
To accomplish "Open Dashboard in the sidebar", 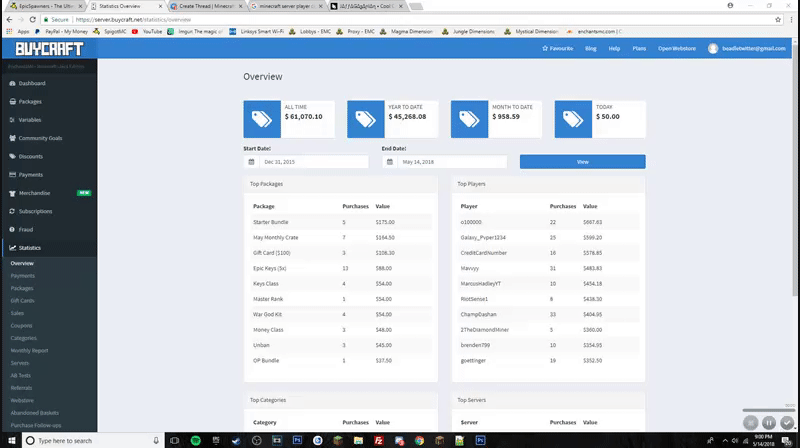I will [x=32, y=83].
